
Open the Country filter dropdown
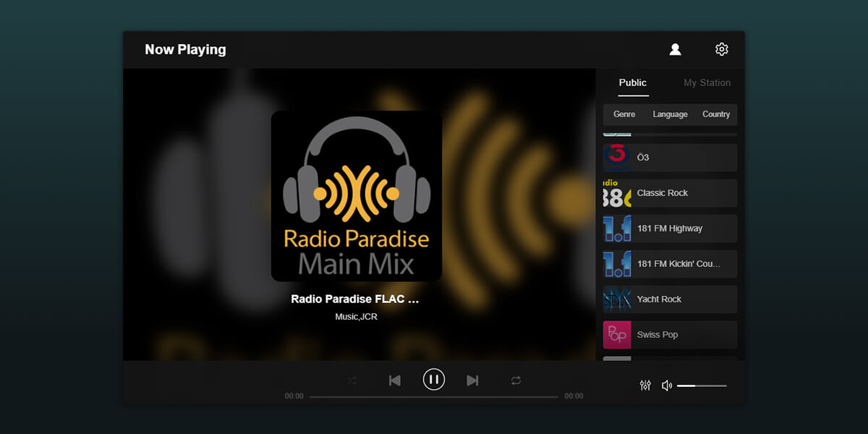tap(716, 114)
